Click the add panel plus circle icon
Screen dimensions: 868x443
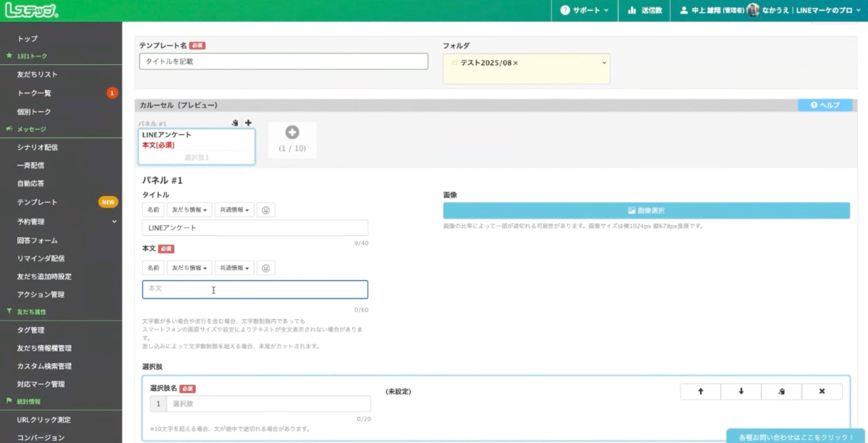tap(292, 132)
